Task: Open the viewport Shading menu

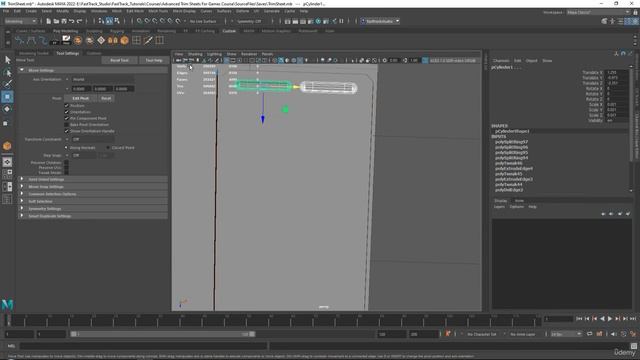Action: tap(195, 54)
